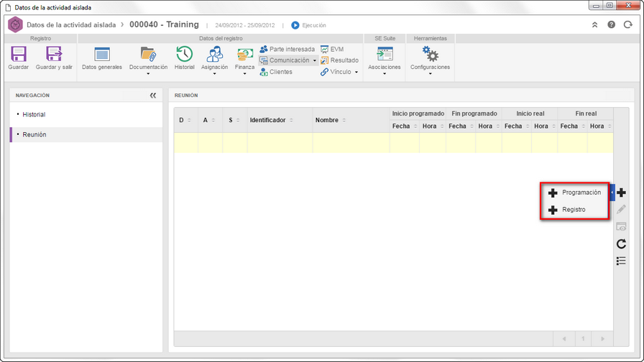Click the view record icon below the pencil
Viewport: 644px width, 362px height.
coord(622,227)
